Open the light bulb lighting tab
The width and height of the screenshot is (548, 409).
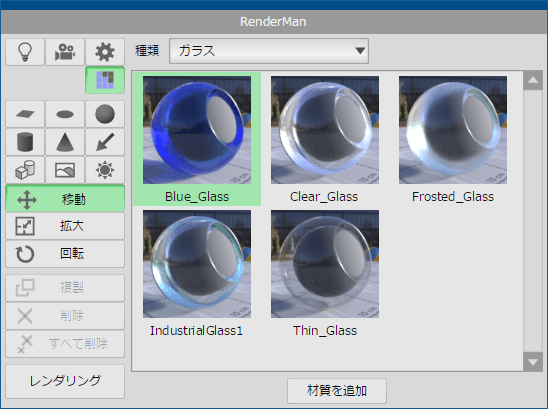[25, 52]
